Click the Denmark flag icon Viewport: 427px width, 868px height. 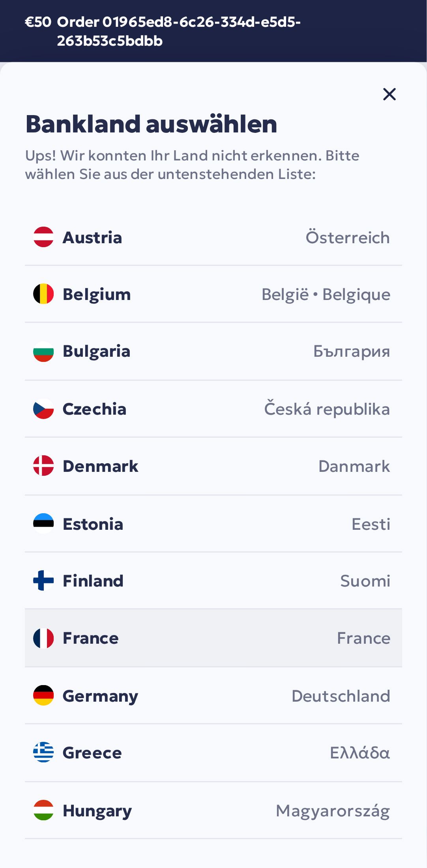click(x=43, y=466)
